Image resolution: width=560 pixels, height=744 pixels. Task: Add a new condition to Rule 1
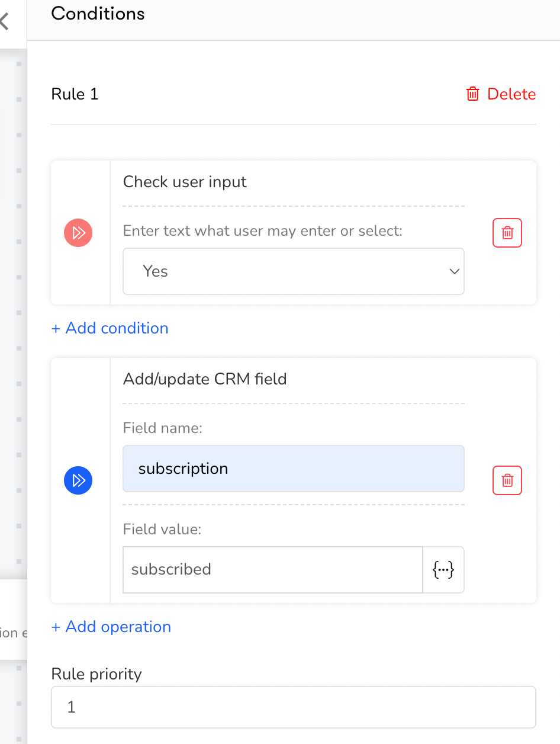(x=110, y=328)
